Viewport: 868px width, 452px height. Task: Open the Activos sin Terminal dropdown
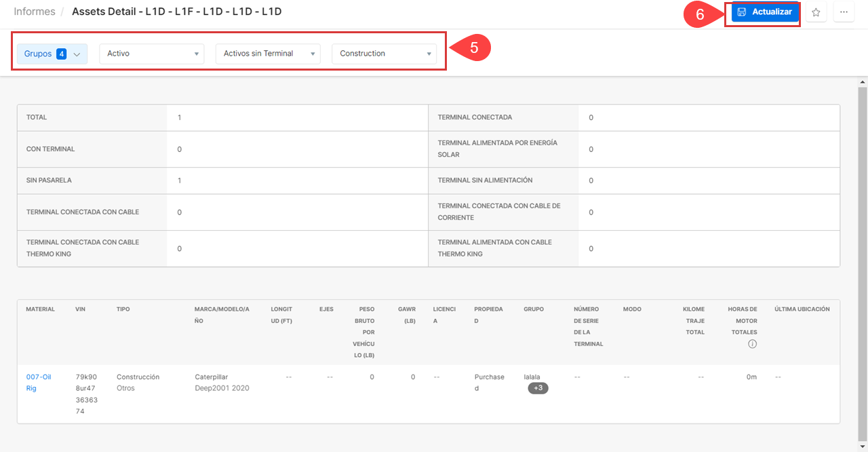[x=268, y=54]
